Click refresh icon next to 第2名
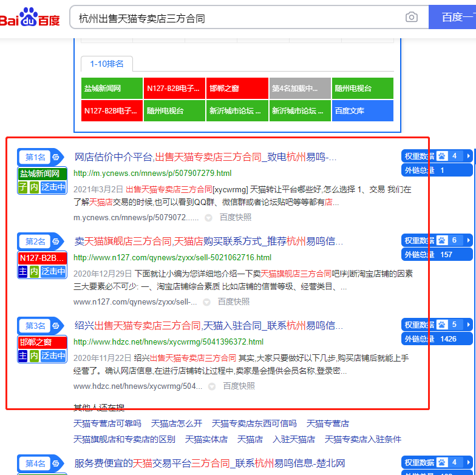 click(56, 241)
